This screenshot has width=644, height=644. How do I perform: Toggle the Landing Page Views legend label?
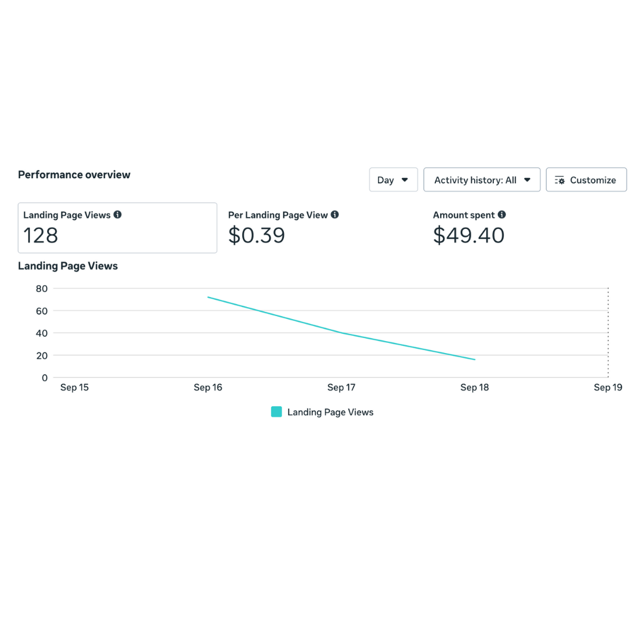point(330,412)
